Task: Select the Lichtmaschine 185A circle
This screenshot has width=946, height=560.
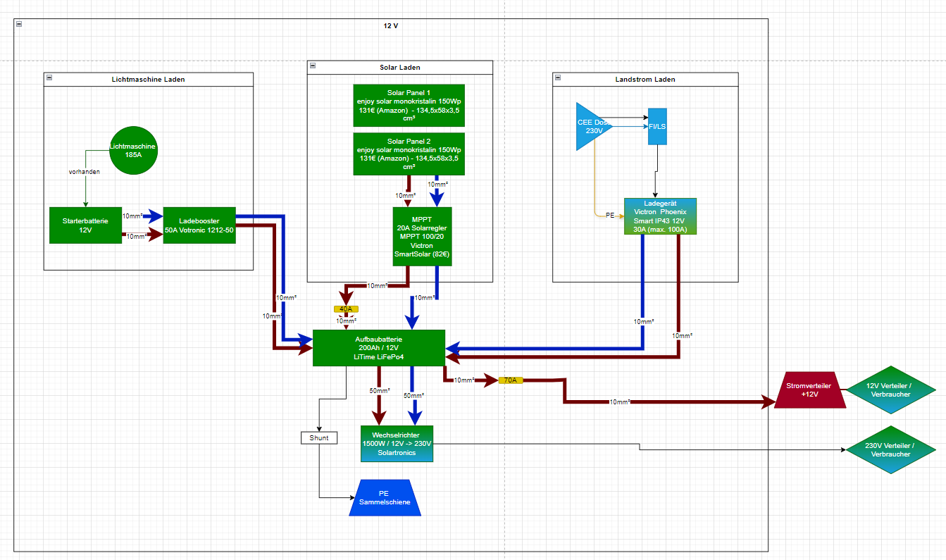Action: click(x=133, y=149)
